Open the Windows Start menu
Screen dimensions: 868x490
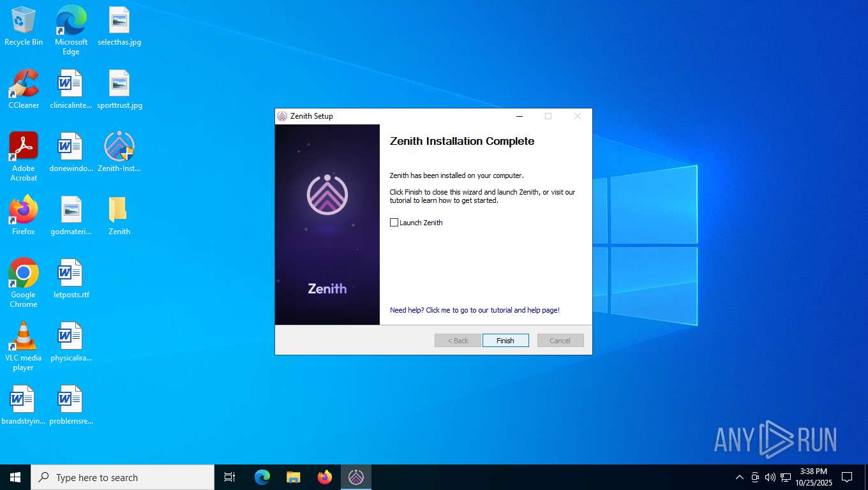[x=15, y=477]
